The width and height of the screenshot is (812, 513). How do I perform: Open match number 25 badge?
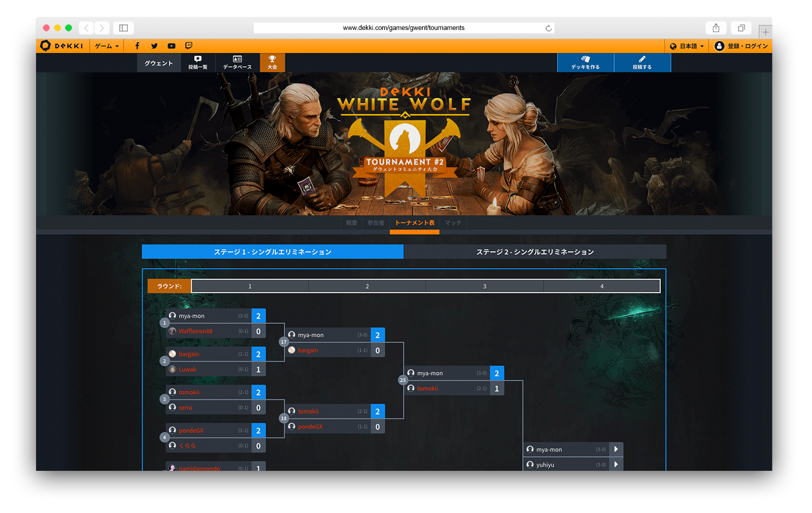(x=402, y=380)
